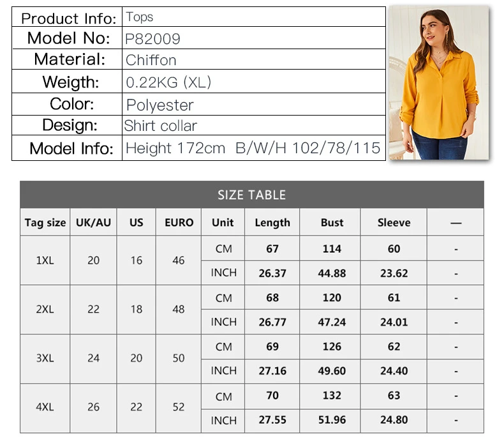
Task: Click the yellow blouse model photo
Action: click(x=439, y=82)
